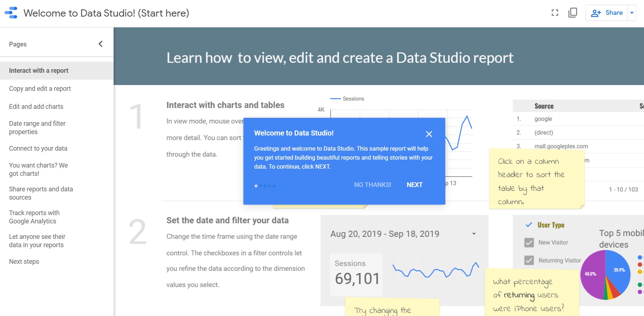Open Track reports with Google Analytics page
Screen dimensions: 644x316
click(x=57, y=217)
